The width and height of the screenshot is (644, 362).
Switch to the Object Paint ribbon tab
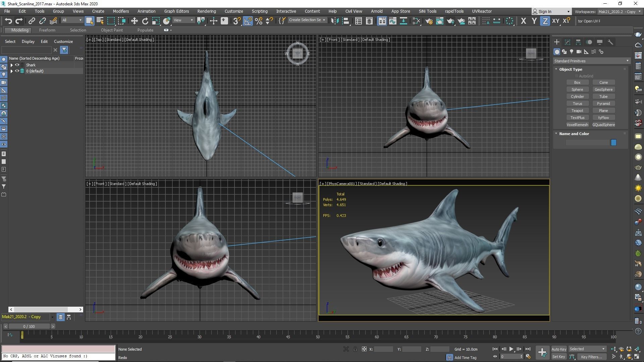coord(112,30)
